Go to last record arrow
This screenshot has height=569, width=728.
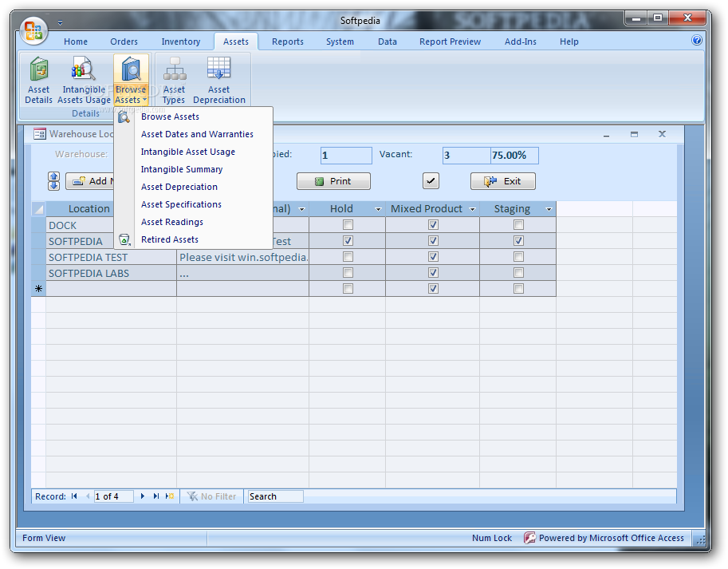[x=156, y=496]
